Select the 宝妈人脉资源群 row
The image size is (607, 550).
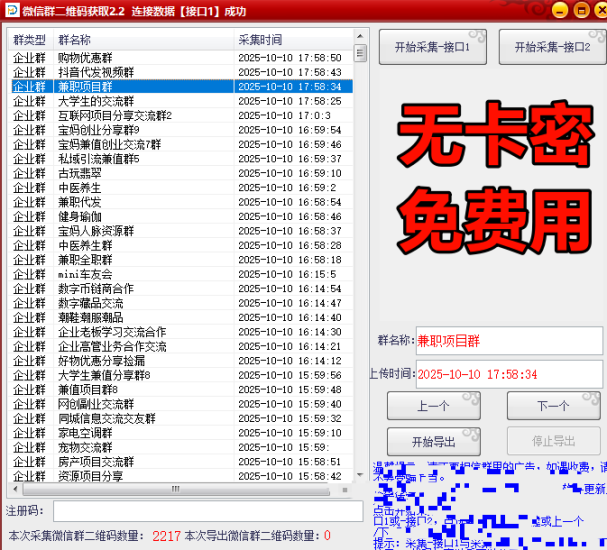(180, 231)
